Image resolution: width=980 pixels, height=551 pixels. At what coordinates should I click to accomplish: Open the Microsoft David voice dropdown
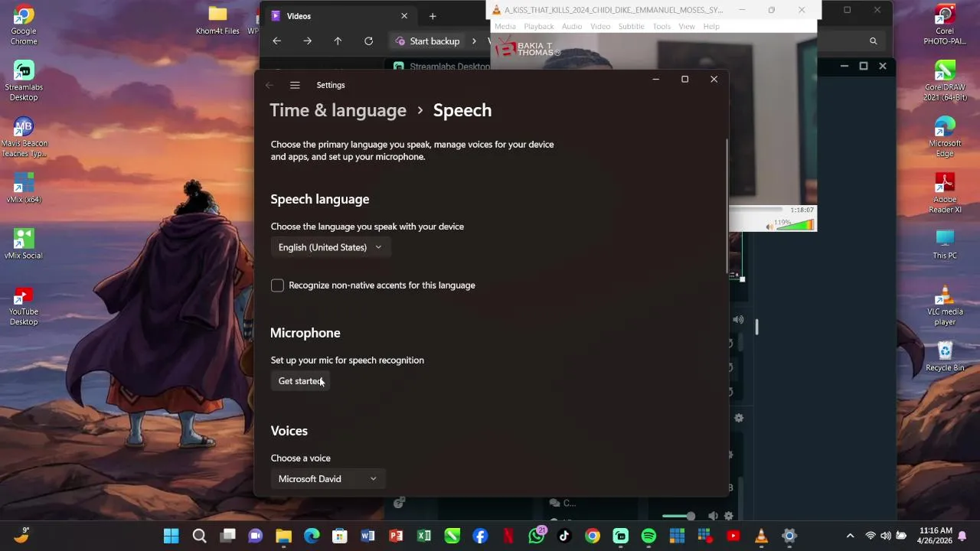click(x=328, y=479)
